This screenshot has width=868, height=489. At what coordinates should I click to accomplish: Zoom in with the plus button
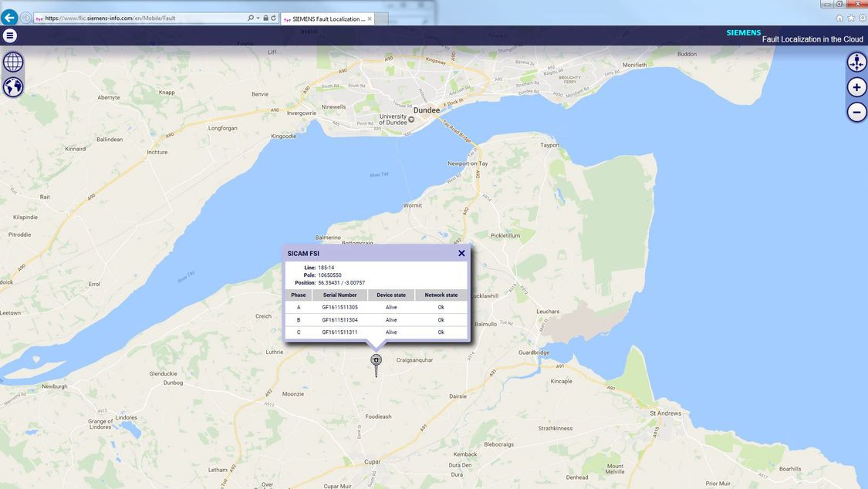(x=856, y=87)
